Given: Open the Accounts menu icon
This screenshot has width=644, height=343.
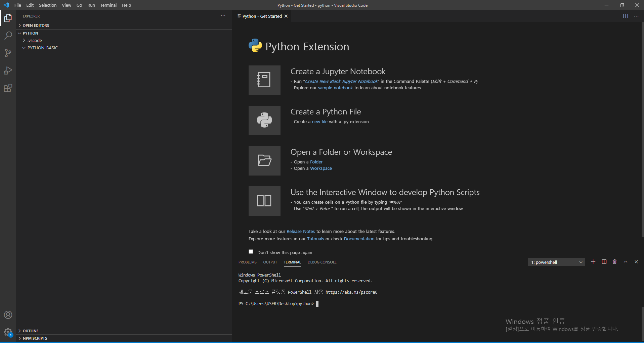Looking at the screenshot, I should pos(8,315).
